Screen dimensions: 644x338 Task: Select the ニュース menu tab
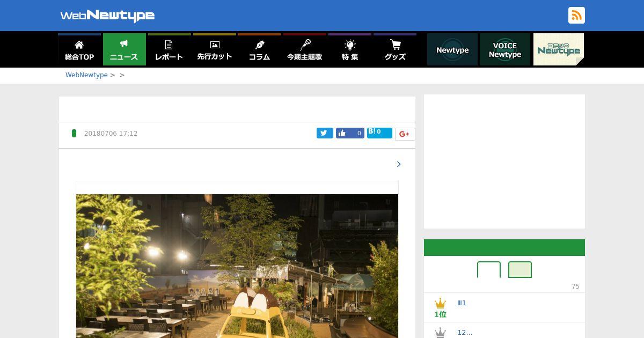(125, 49)
